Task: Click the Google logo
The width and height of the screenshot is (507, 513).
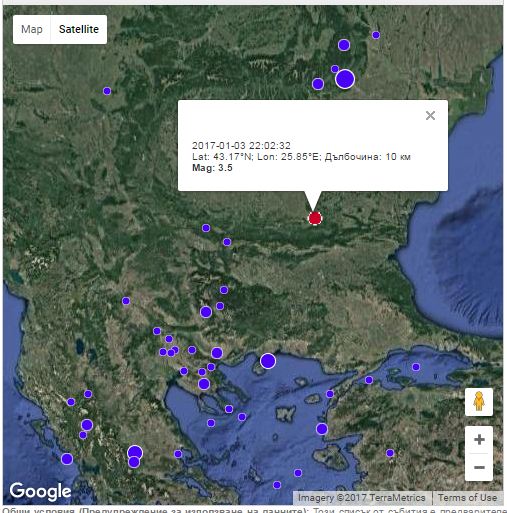Action: click(x=40, y=491)
